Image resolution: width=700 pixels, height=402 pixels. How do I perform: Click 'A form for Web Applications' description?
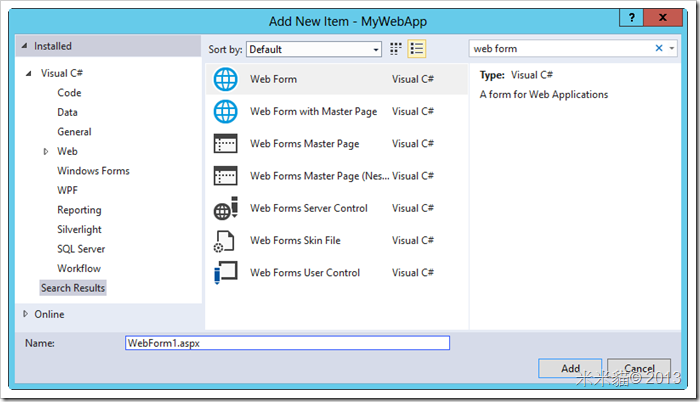[x=544, y=95]
